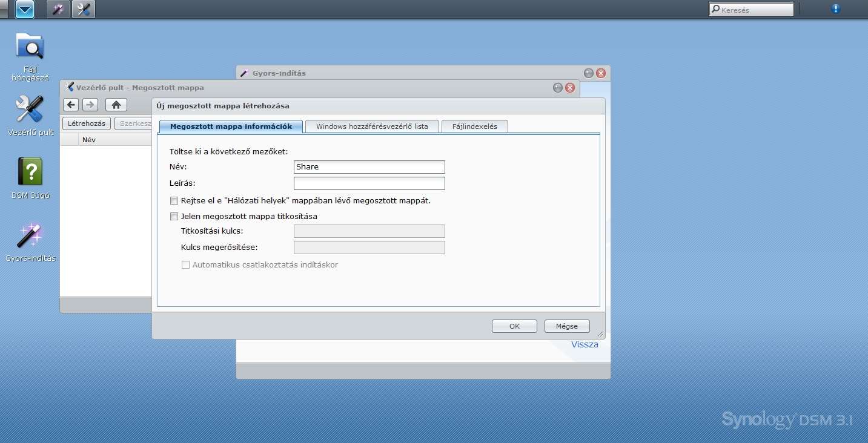
Task: Click the Leírás description field
Action: point(369,183)
